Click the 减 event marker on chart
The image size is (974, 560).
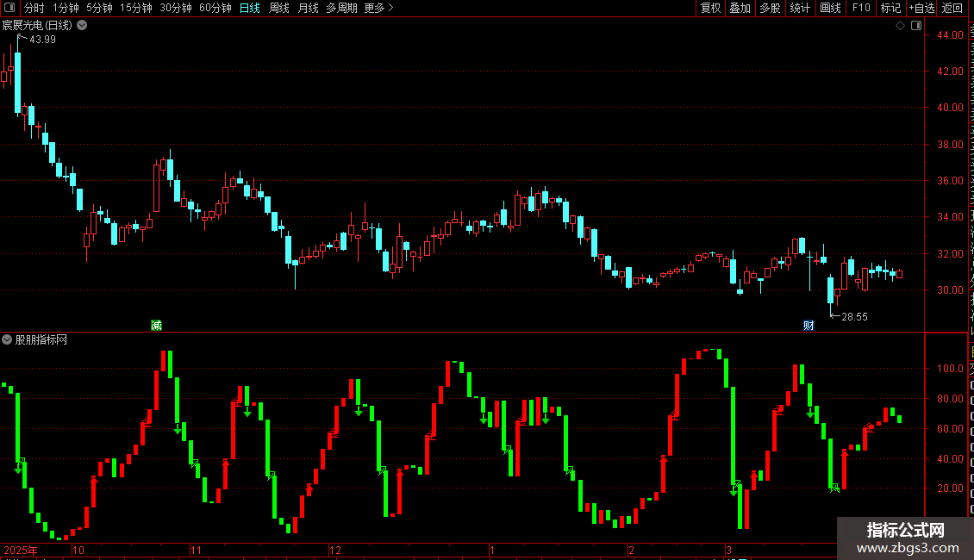(x=157, y=326)
